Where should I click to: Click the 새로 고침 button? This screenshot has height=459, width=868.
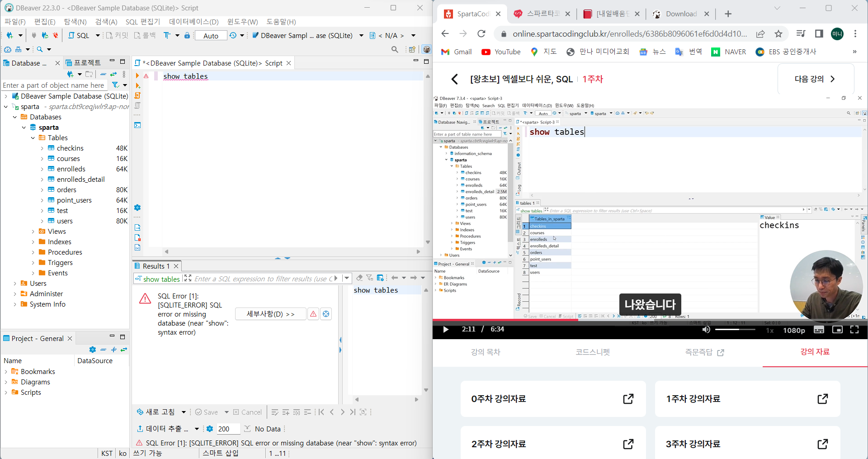click(156, 412)
